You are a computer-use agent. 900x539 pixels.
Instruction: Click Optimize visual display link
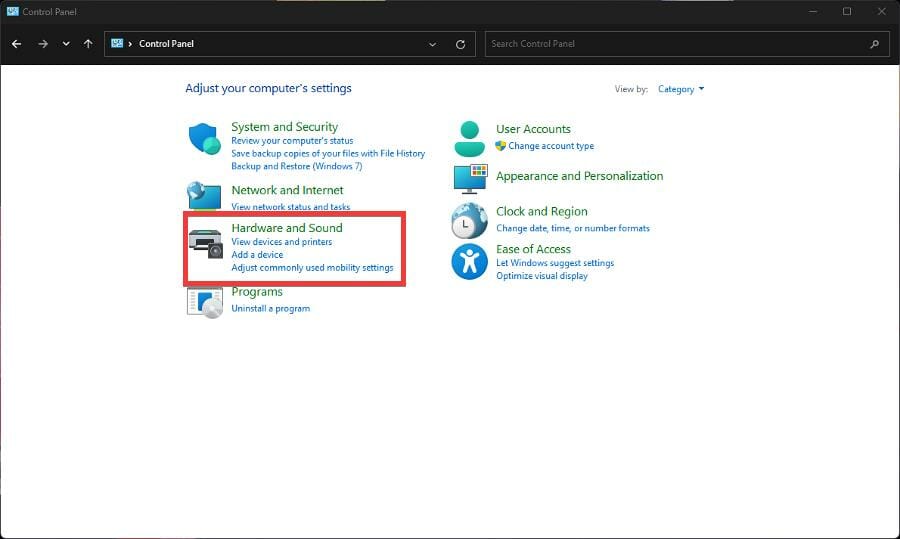click(x=542, y=276)
